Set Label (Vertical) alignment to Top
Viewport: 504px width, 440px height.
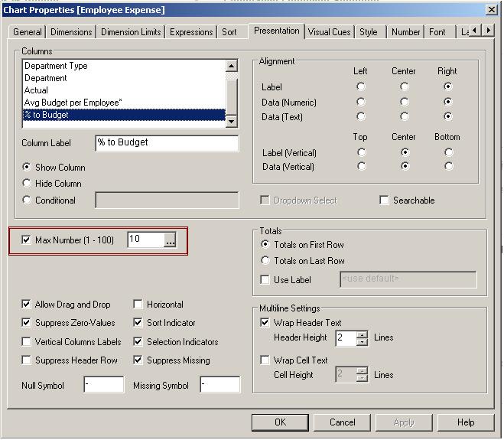pos(362,152)
